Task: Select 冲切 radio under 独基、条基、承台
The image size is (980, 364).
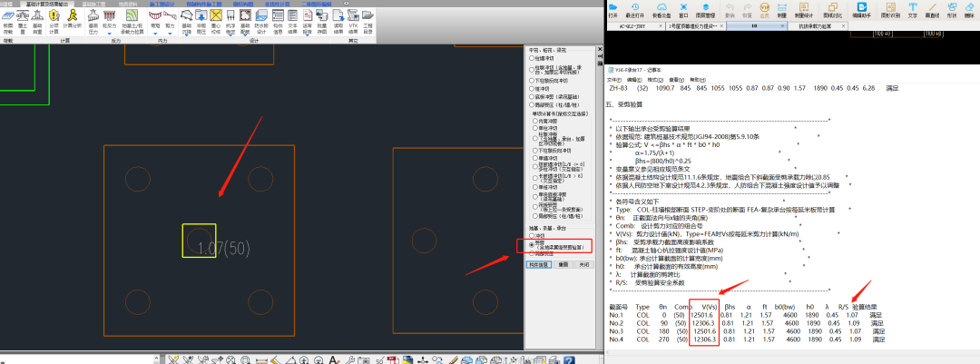Action: (532, 235)
